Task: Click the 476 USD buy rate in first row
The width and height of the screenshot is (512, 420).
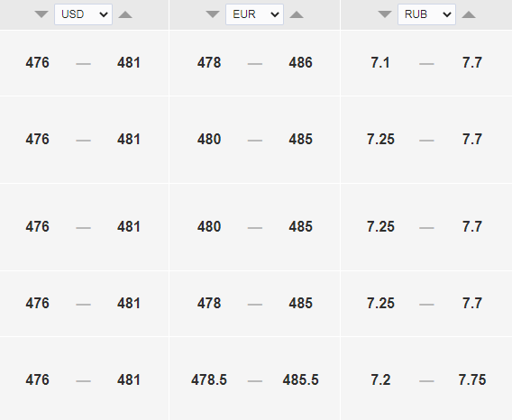Action: click(x=37, y=63)
